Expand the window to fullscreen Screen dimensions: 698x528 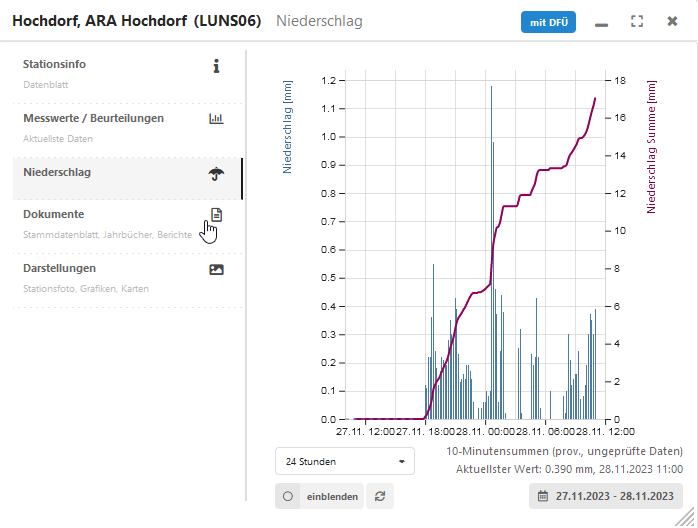pos(637,21)
